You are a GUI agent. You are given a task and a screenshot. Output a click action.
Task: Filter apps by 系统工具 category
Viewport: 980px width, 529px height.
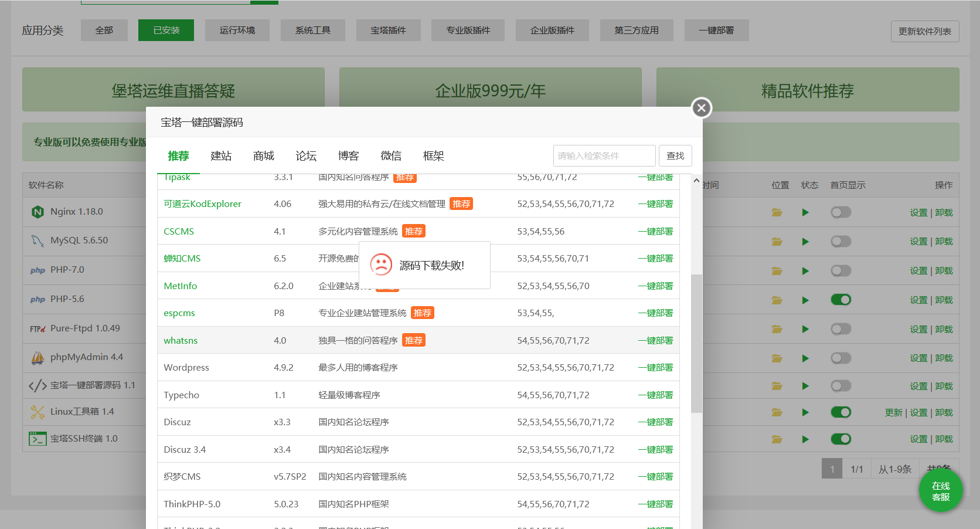[x=313, y=30]
